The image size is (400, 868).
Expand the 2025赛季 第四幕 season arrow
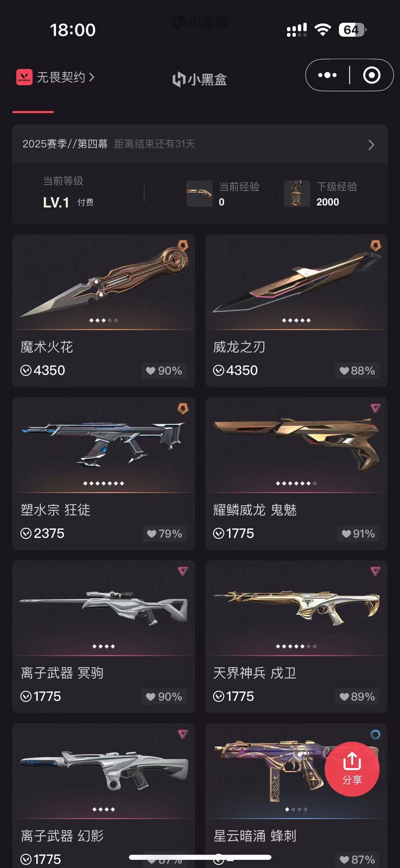(371, 145)
